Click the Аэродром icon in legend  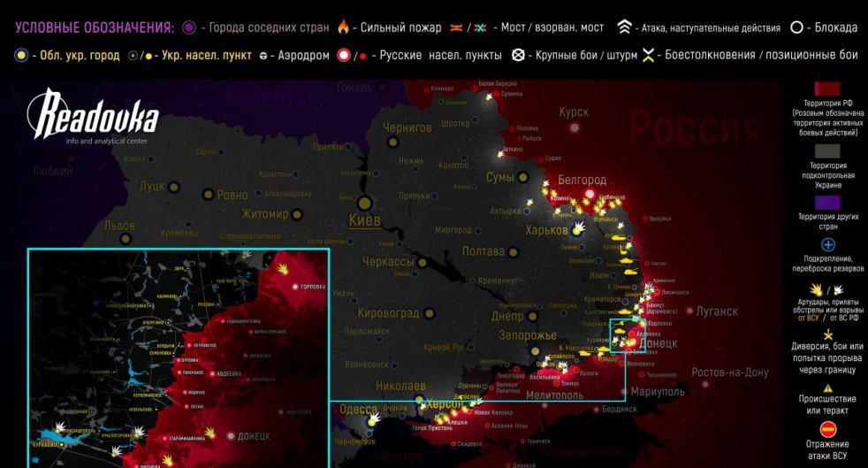click(x=263, y=56)
